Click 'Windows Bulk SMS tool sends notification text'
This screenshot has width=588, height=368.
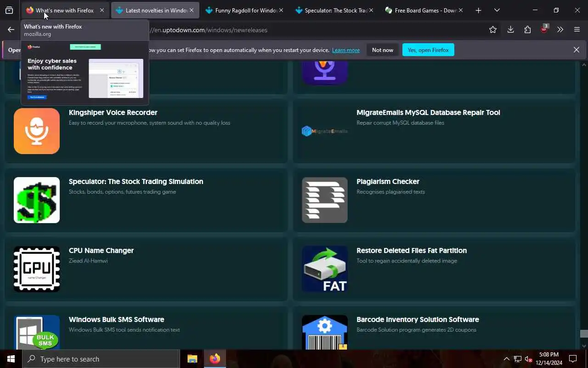[x=124, y=330]
